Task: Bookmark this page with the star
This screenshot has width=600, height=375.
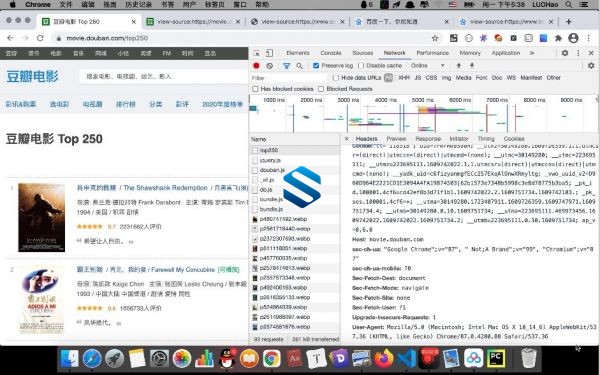Action: point(435,38)
